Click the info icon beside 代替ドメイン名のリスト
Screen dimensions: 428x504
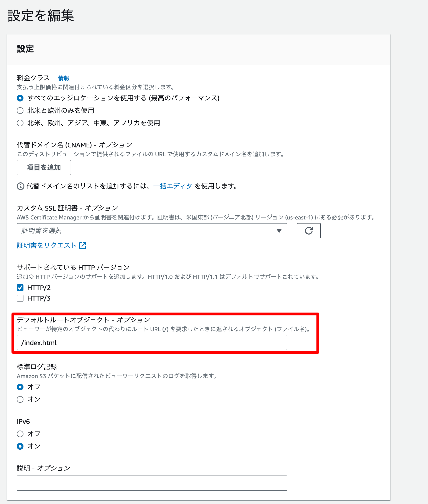point(20,186)
